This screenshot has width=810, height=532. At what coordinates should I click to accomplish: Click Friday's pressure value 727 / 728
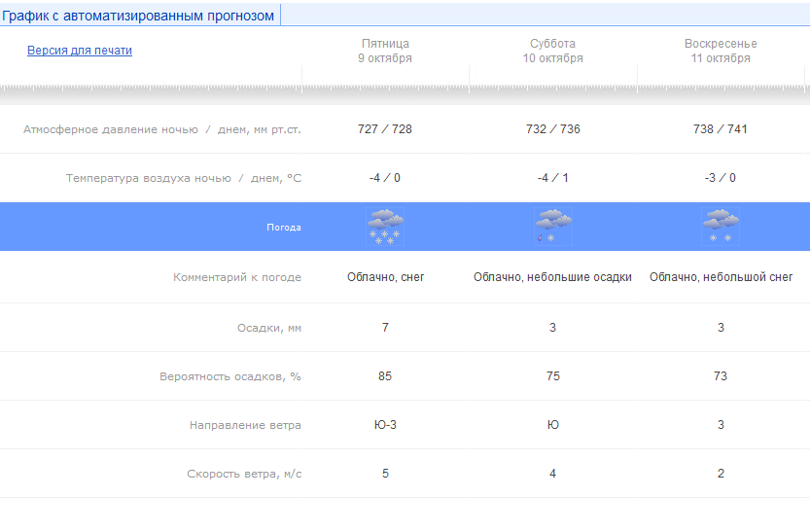(385, 129)
